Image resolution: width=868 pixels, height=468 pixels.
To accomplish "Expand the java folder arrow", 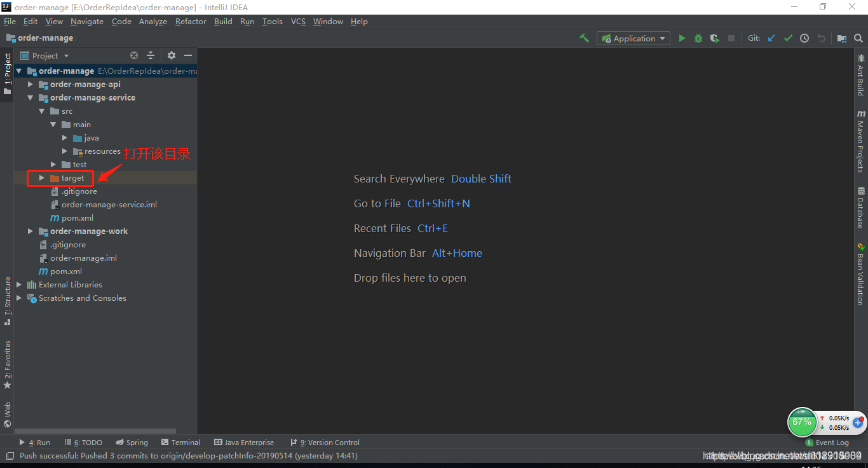I will click(x=65, y=138).
